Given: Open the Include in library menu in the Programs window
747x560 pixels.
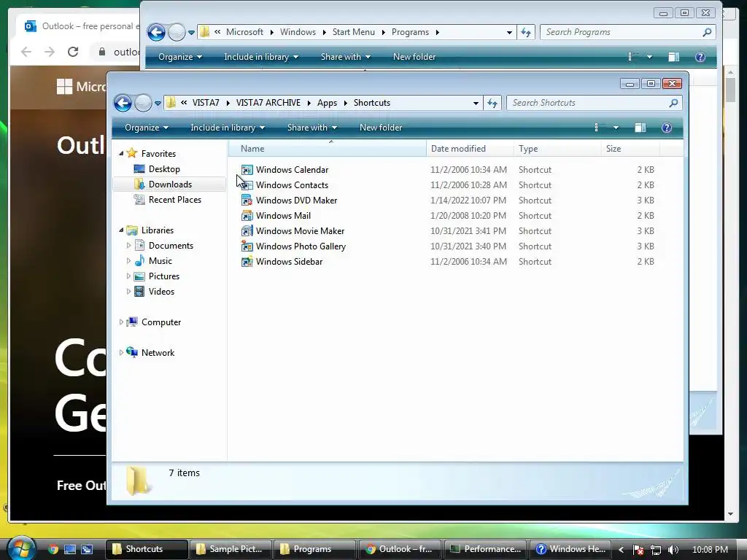Looking at the screenshot, I should click(x=260, y=57).
